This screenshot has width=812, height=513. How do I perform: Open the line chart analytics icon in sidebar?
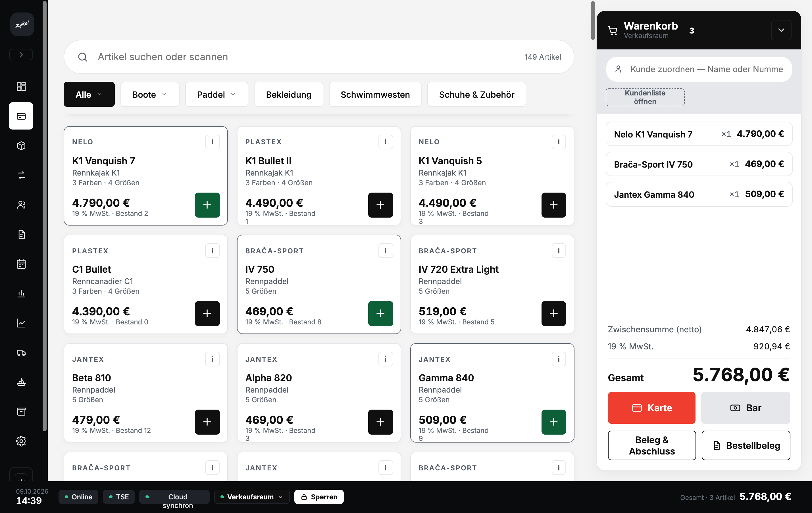[21, 323]
